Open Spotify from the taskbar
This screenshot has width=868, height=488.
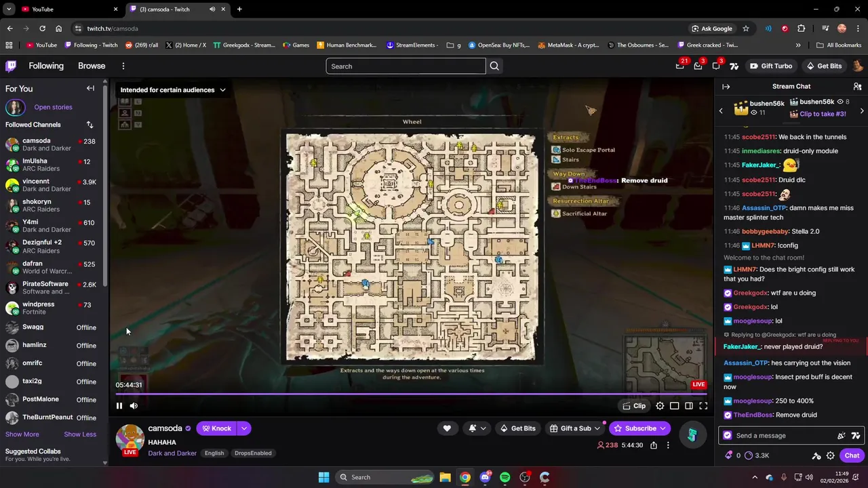click(505, 477)
